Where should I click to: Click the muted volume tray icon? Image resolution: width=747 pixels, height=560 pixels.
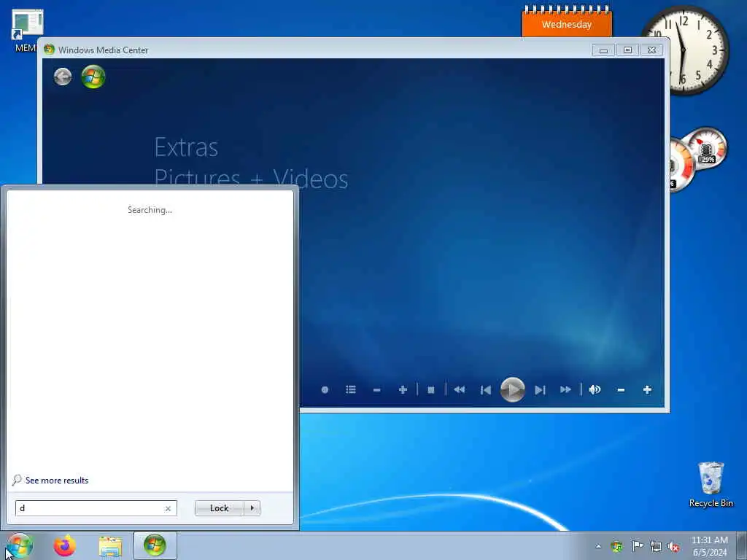pyautogui.click(x=673, y=547)
